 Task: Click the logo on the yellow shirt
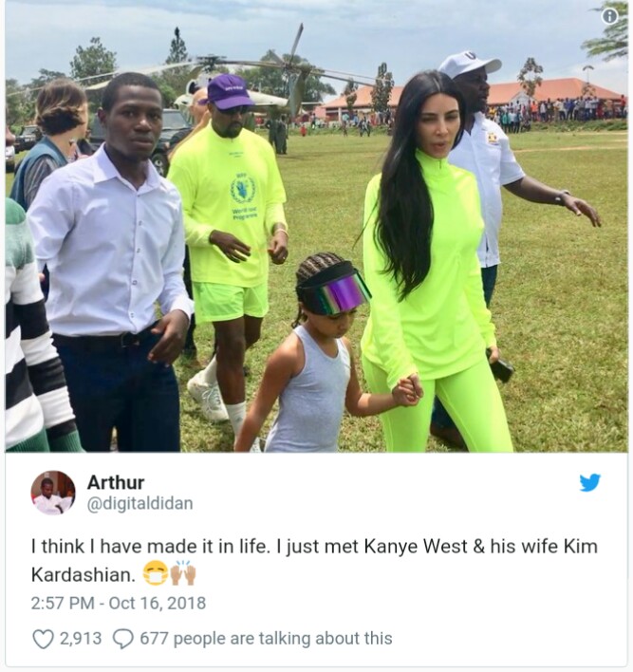coord(243,189)
